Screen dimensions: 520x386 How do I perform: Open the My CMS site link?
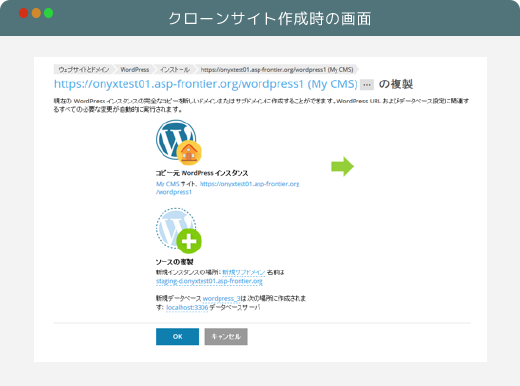168,184
